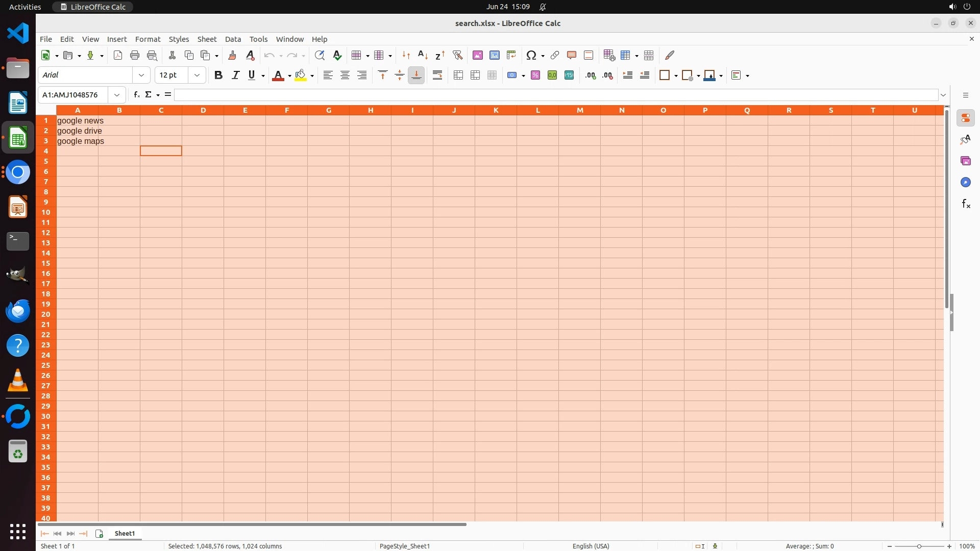The height and width of the screenshot is (551, 980).
Task: Toggle italic formatting
Action: point(235,76)
